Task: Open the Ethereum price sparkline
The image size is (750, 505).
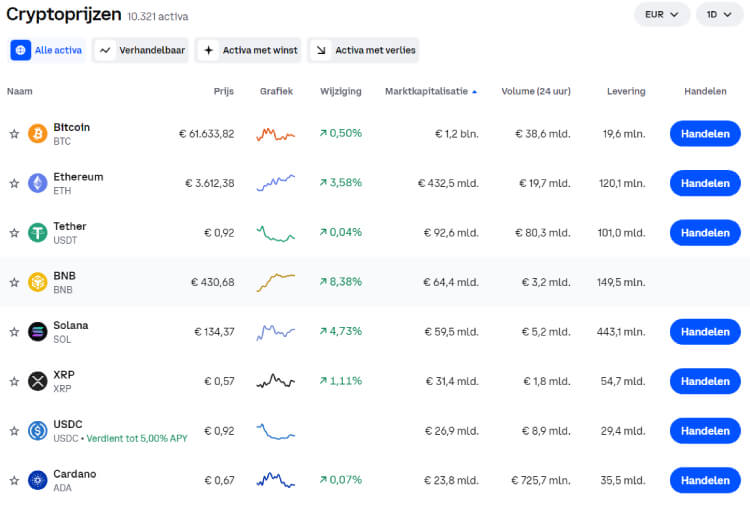Action: (276, 183)
